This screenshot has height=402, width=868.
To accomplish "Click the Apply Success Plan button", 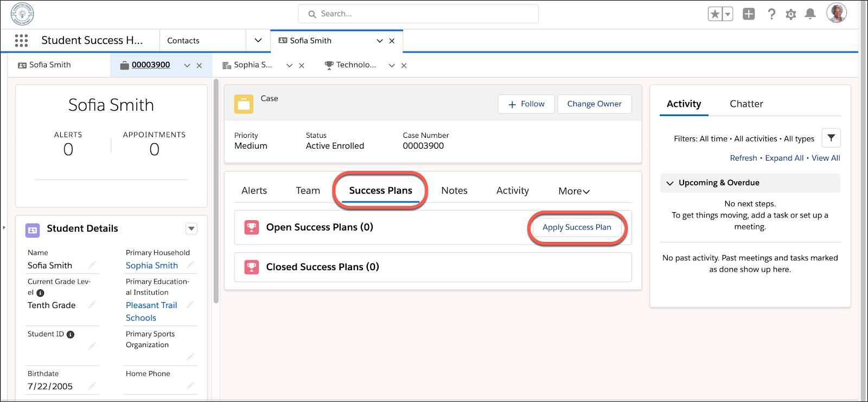I will coord(577,227).
